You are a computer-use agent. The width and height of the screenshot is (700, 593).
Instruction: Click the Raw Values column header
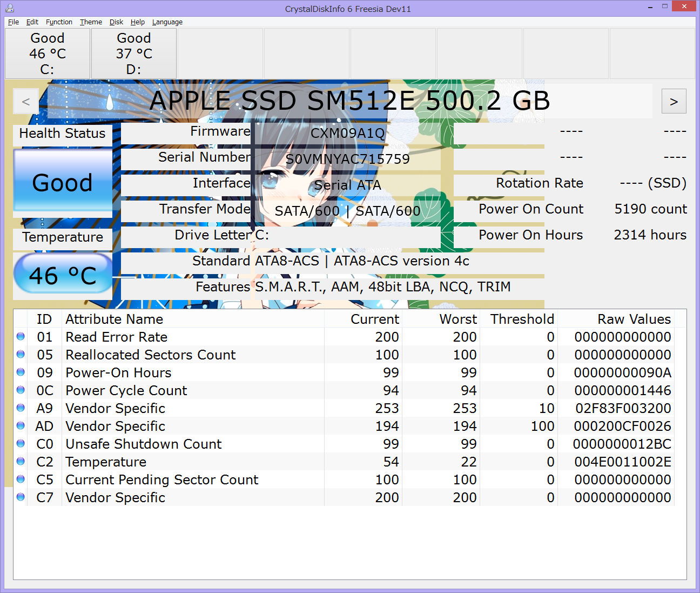click(634, 319)
